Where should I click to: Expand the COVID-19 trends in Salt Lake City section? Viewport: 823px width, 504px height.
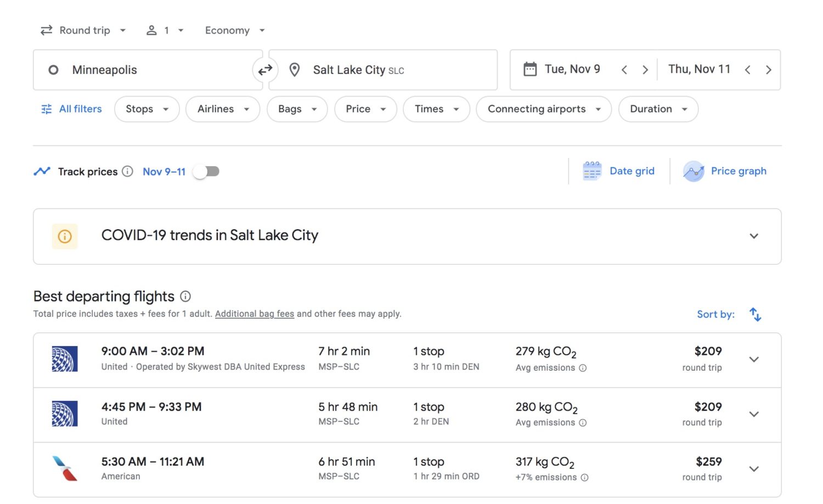(754, 236)
